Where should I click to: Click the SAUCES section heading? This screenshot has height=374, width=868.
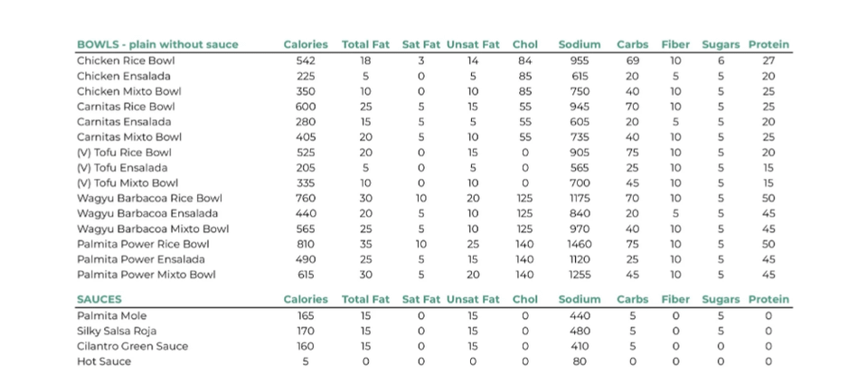pyautogui.click(x=99, y=299)
